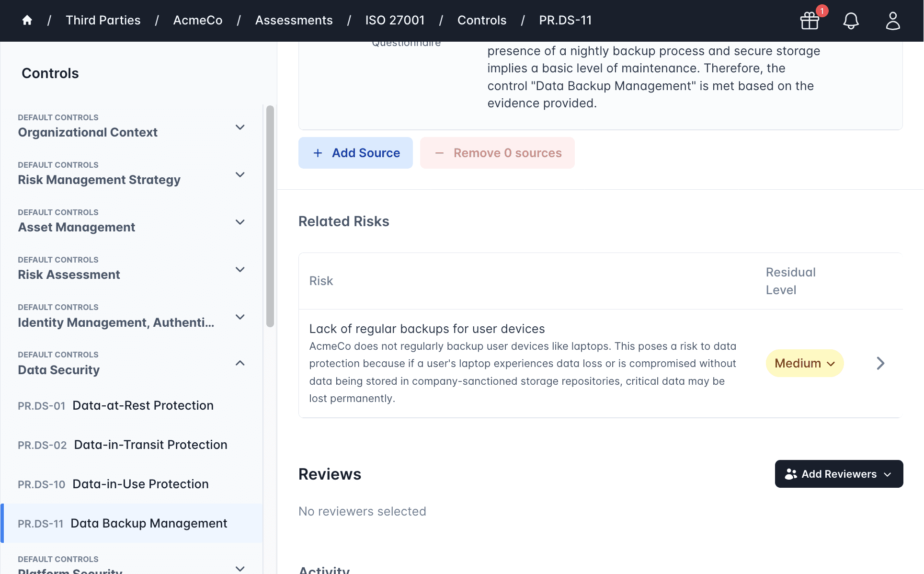The image size is (924, 574).
Task: Collapse the Data Security section
Action: tap(240, 363)
